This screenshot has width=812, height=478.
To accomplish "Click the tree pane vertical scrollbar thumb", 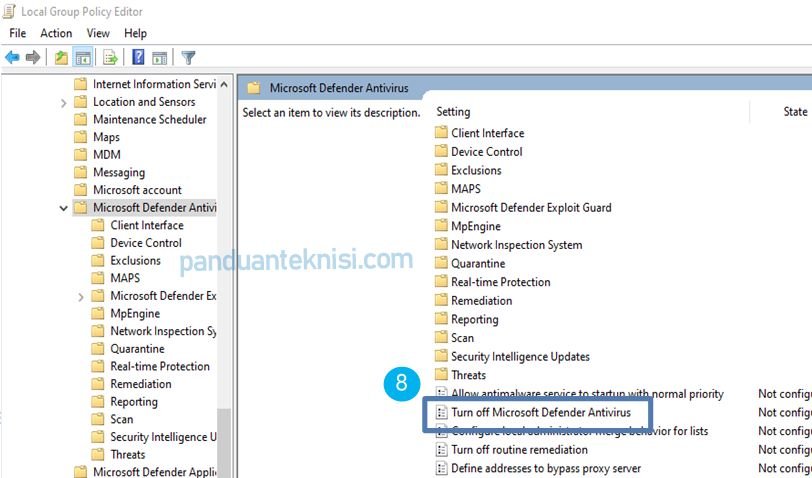I will point(224,443).
